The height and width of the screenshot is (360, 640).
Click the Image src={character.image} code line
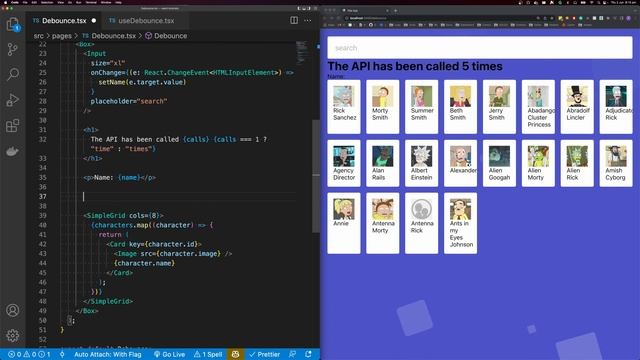173,253
